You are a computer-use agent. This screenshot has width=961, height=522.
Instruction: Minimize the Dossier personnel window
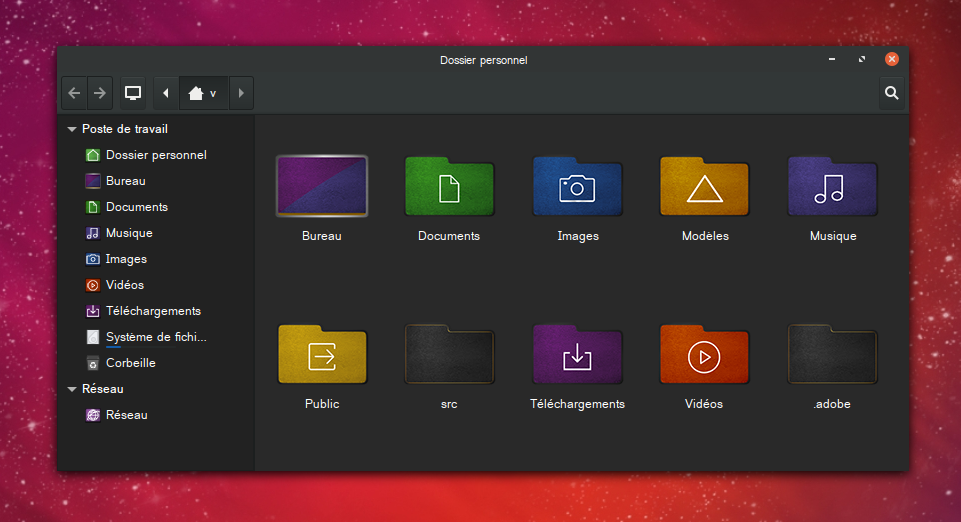pyautogui.click(x=832, y=59)
